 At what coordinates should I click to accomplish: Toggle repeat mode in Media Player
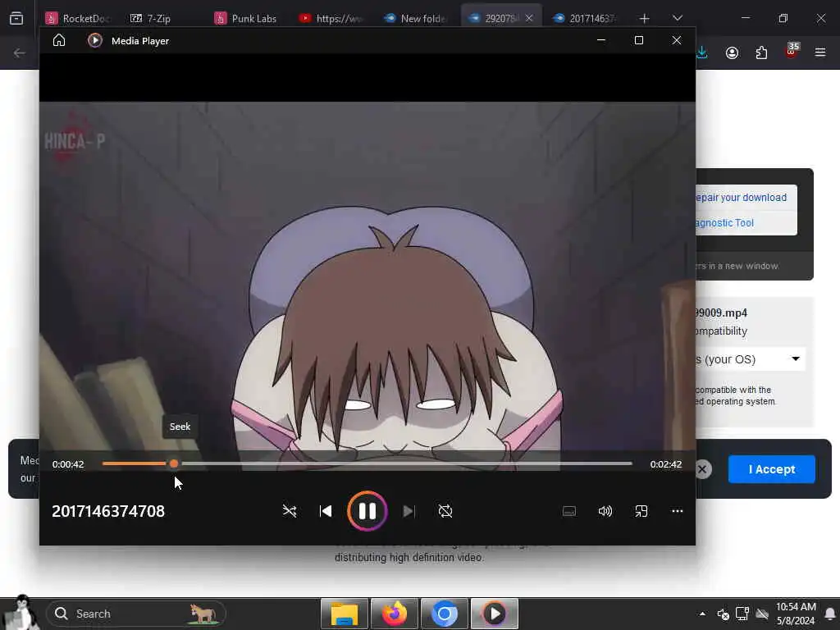click(445, 511)
